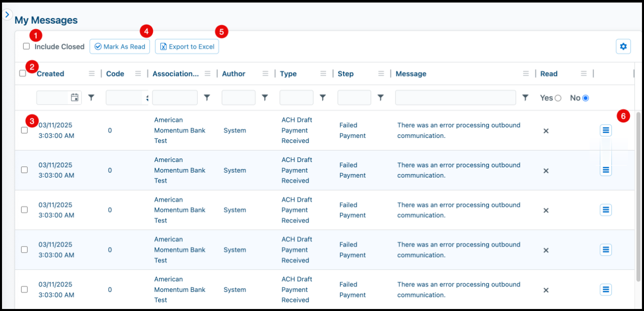Click the Author column filter funnel
The image size is (644, 311).
[x=265, y=98]
